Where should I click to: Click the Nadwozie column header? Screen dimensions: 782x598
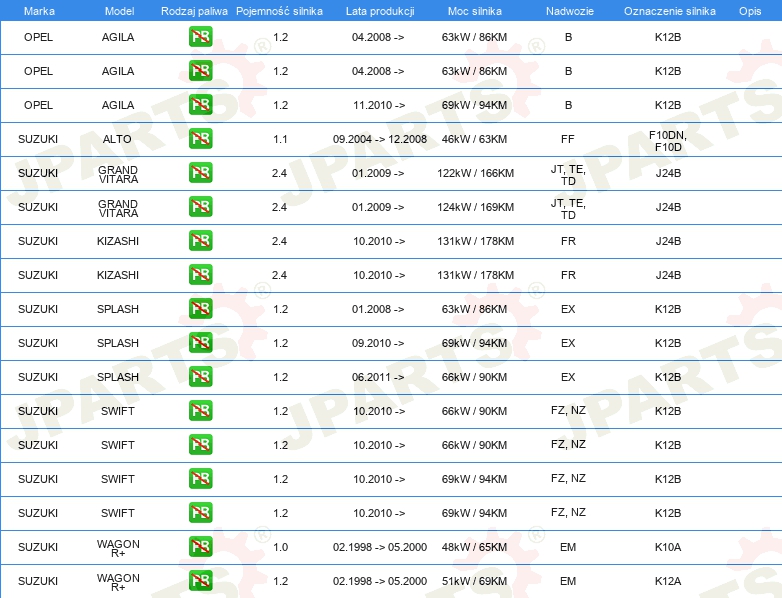pos(570,11)
